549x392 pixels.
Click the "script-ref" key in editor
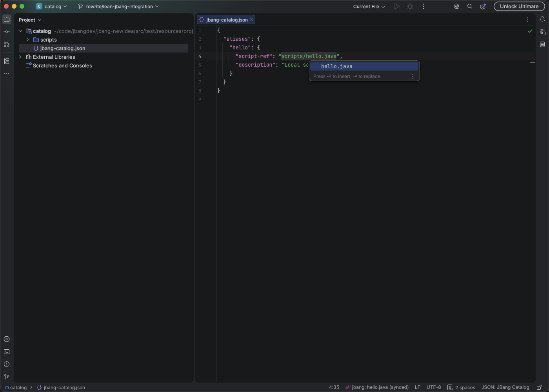coord(254,56)
